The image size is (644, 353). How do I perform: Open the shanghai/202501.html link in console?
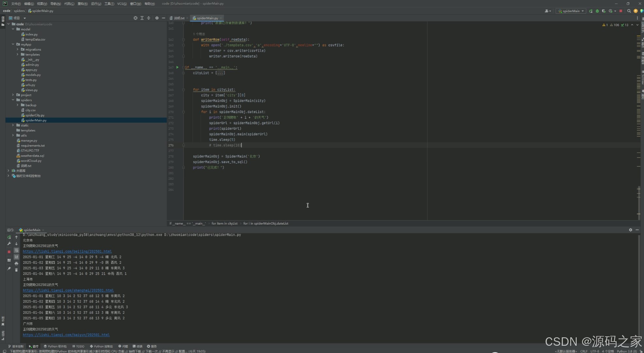pos(68,290)
